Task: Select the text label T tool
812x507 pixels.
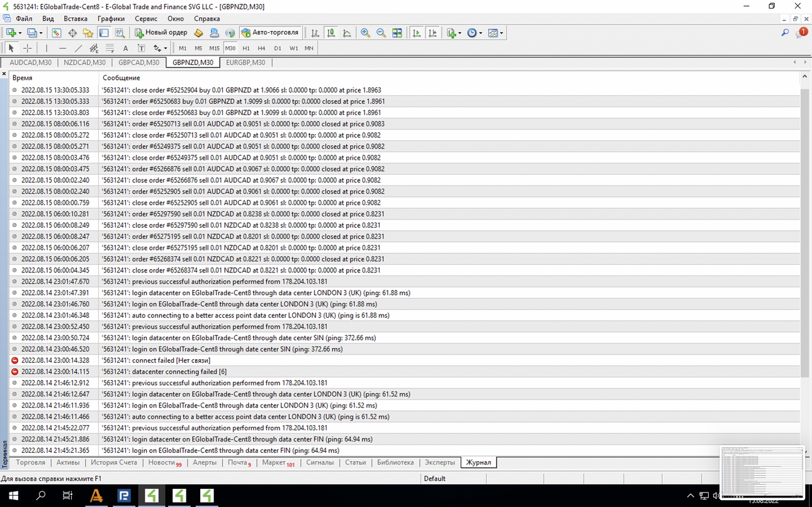Action: pyautogui.click(x=141, y=48)
